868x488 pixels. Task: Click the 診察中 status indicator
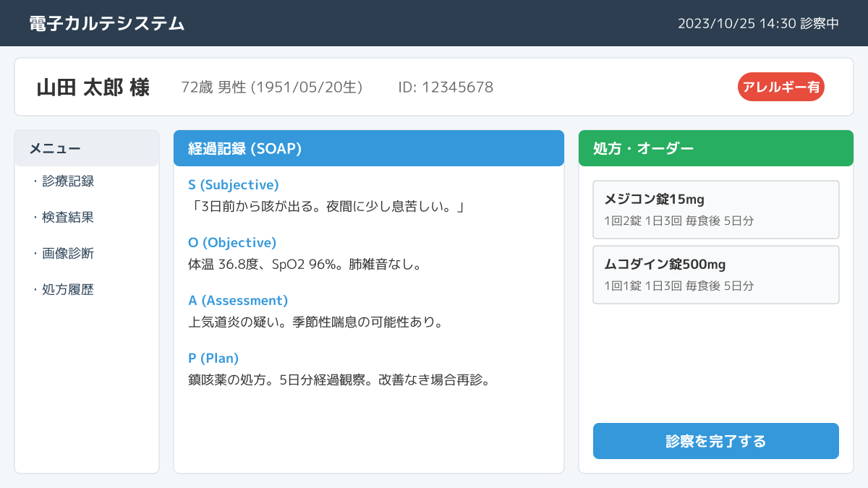pyautogui.click(x=820, y=22)
